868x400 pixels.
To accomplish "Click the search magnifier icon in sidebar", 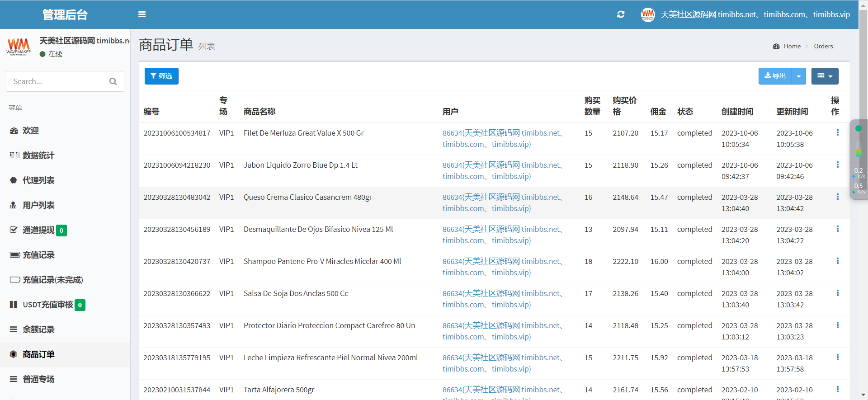I will [113, 81].
